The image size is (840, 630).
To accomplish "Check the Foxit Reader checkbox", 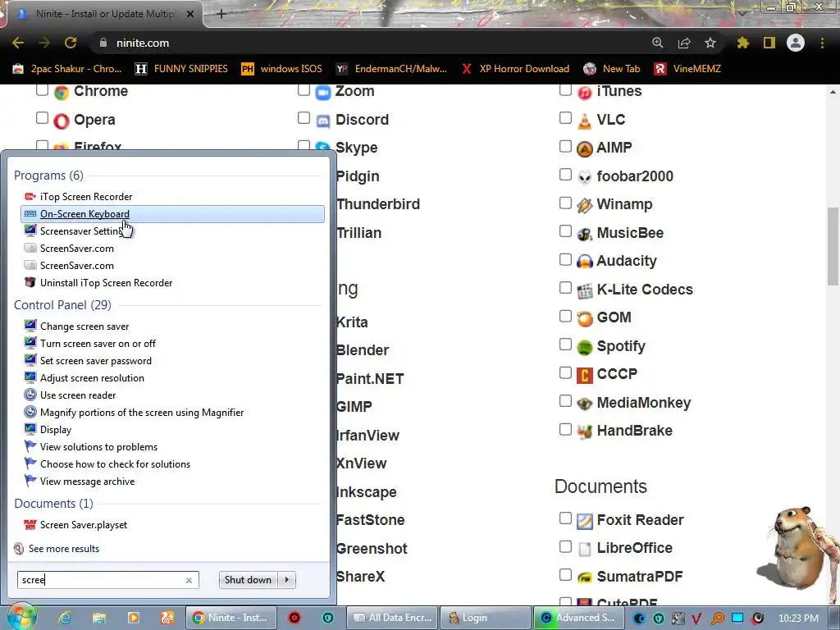I will pos(565,518).
